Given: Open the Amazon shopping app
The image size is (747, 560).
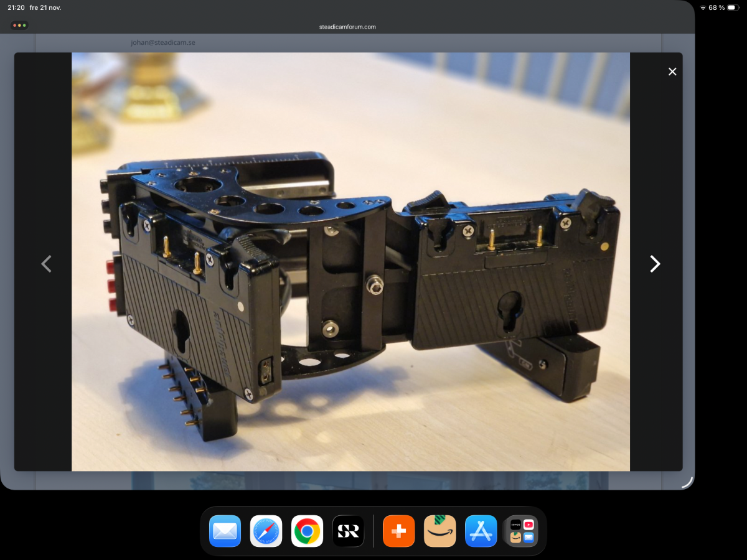Looking at the screenshot, I should pyautogui.click(x=439, y=531).
